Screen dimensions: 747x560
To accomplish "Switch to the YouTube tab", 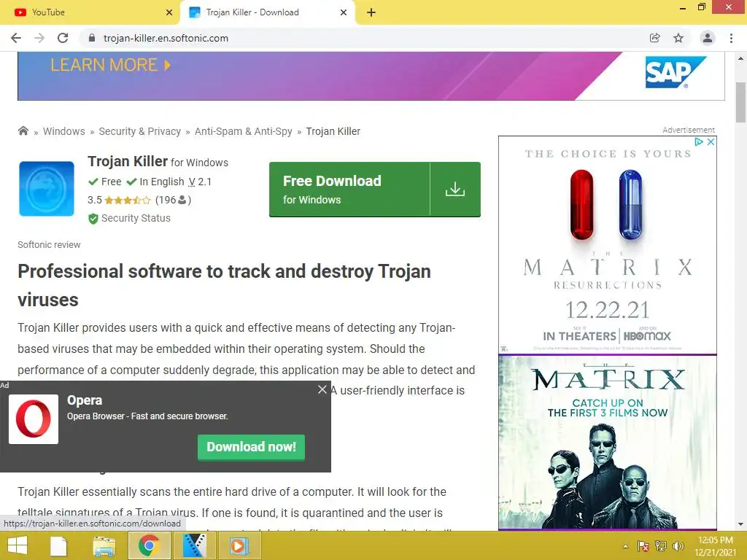I will (90, 12).
